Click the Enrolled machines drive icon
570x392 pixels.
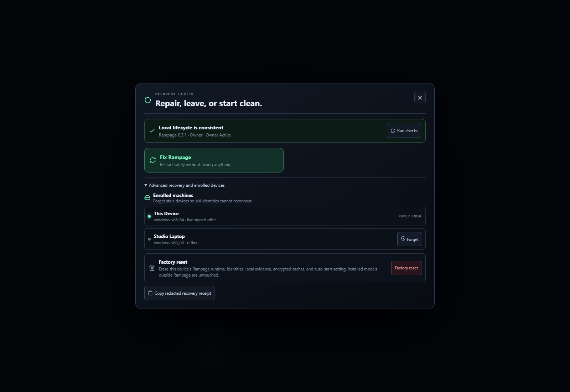tap(147, 198)
